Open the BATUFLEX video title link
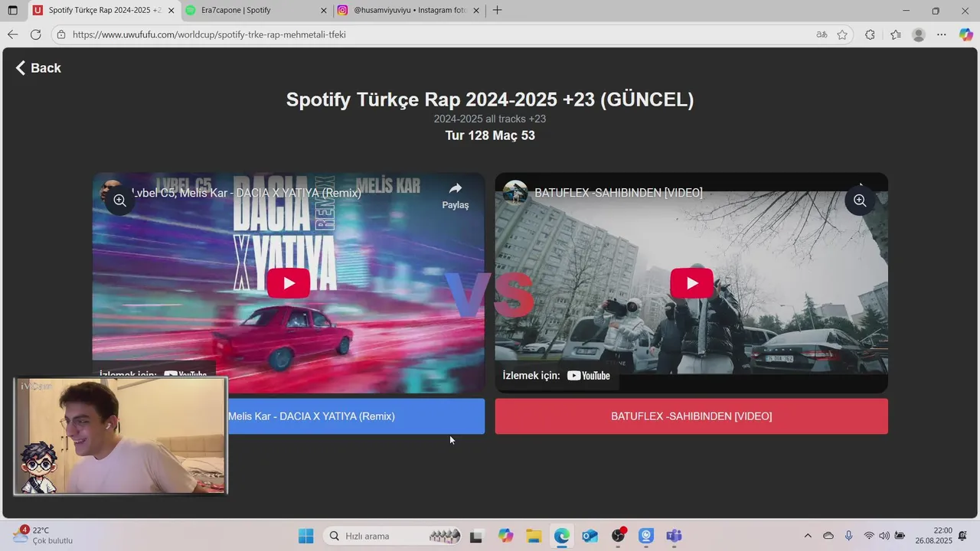Screen dimensions: 980x551 [x=618, y=193]
